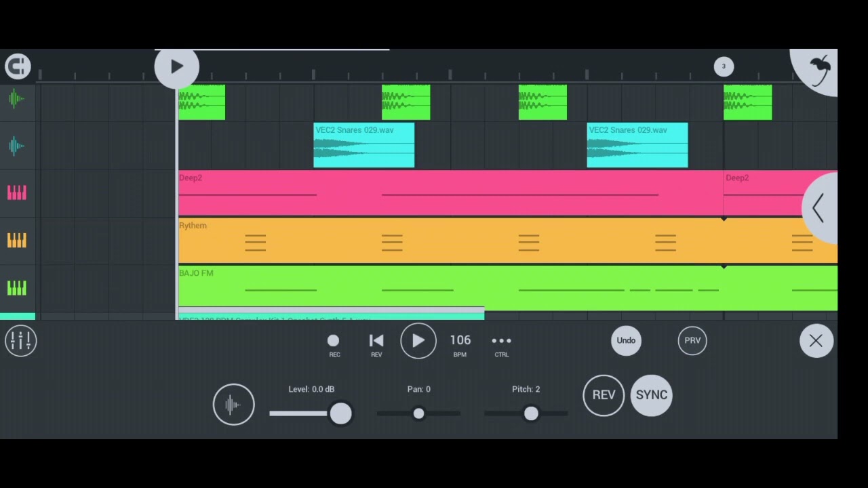
Task: Click the FL Studio fruit logo
Action: point(819,69)
